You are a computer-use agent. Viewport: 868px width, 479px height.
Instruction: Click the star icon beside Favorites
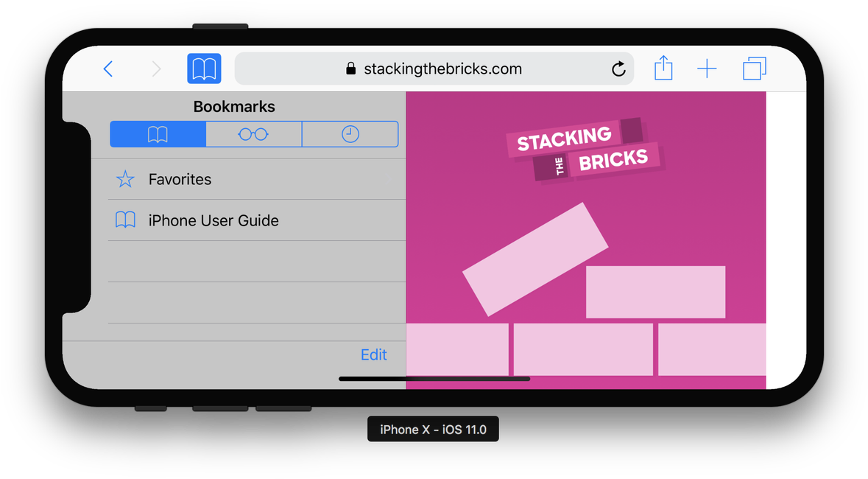coord(126,179)
